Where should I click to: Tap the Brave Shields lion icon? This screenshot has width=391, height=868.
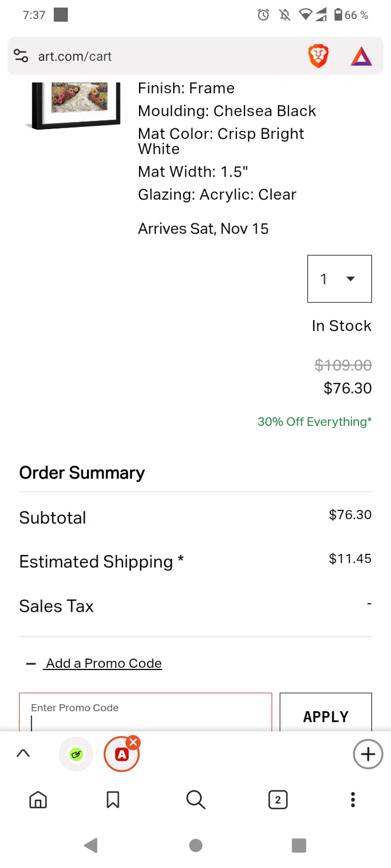318,56
